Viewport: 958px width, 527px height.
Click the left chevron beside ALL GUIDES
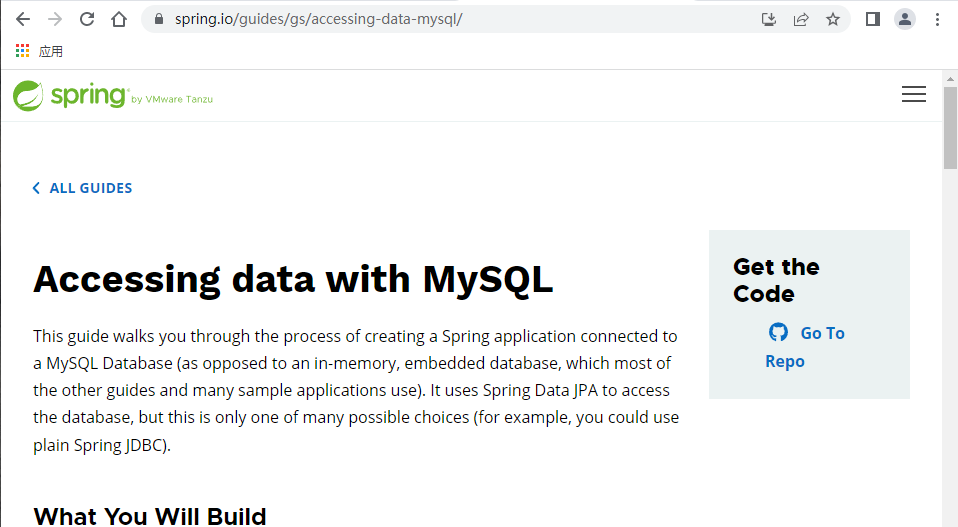point(37,188)
